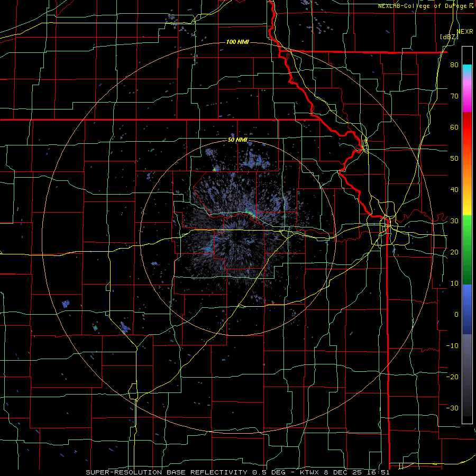Click the -10 value on the dBZ scale

point(452,346)
